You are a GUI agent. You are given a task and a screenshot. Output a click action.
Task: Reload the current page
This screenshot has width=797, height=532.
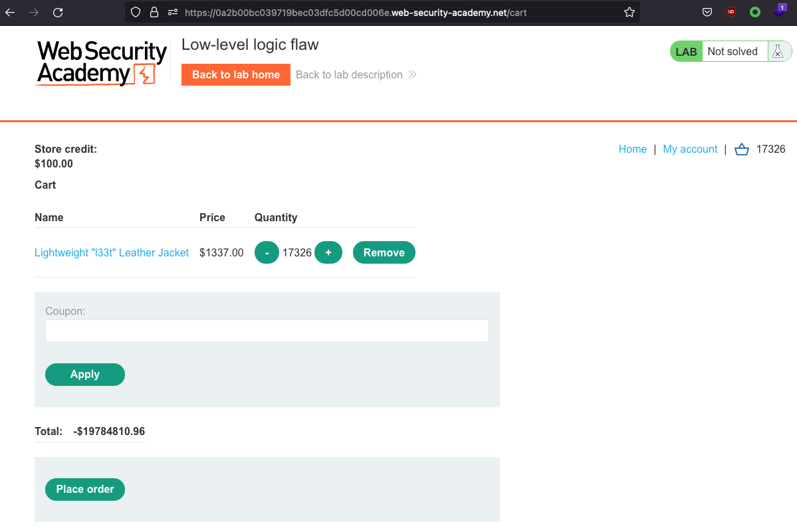tap(58, 12)
